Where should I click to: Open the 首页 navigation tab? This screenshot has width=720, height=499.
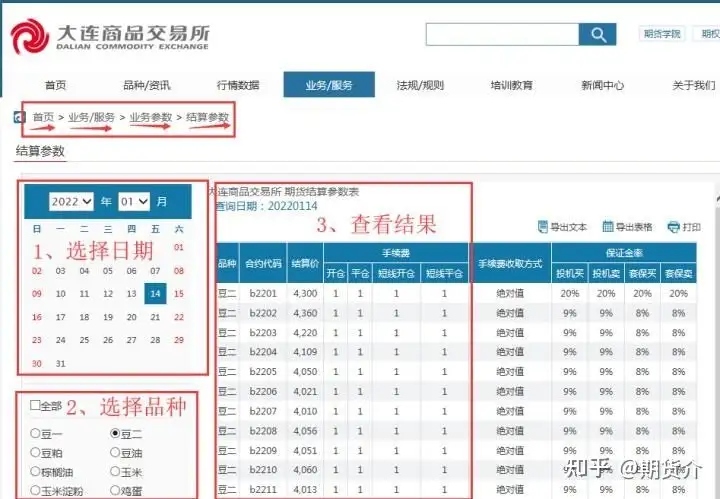pyautogui.click(x=56, y=85)
